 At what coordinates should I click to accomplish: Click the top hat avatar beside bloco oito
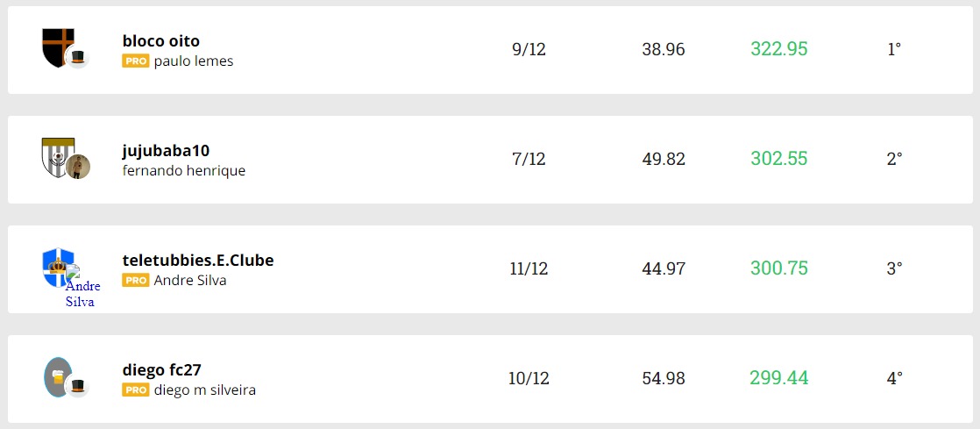pos(78,58)
